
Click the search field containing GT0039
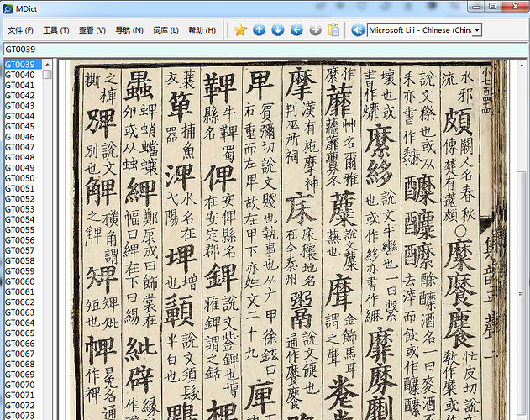tap(265, 50)
